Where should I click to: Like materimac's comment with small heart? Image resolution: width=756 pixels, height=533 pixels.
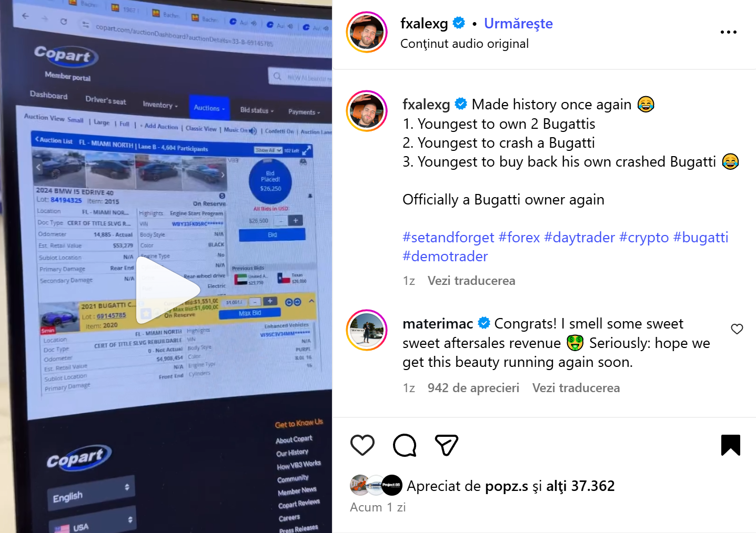click(737, 329)
